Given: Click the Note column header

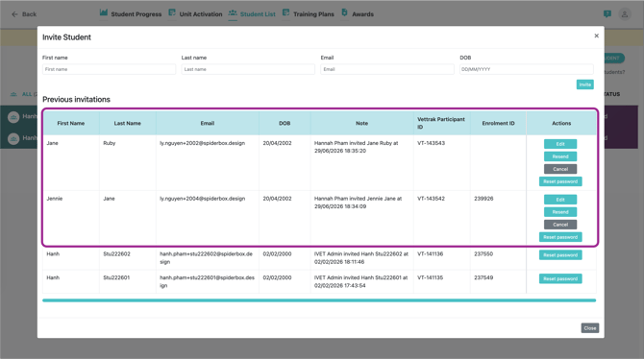Looking at the screenshot, I should point(361,123).
